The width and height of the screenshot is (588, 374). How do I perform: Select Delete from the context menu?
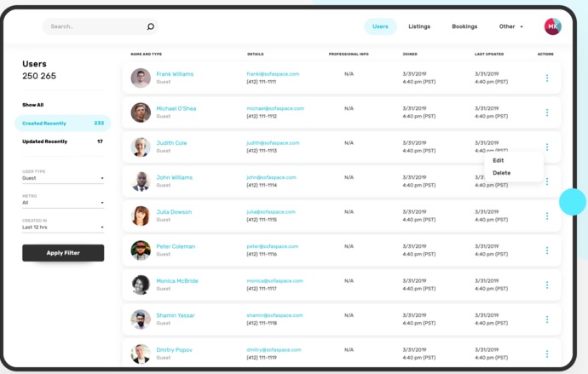pyautogui.click(x=501, y=173)
